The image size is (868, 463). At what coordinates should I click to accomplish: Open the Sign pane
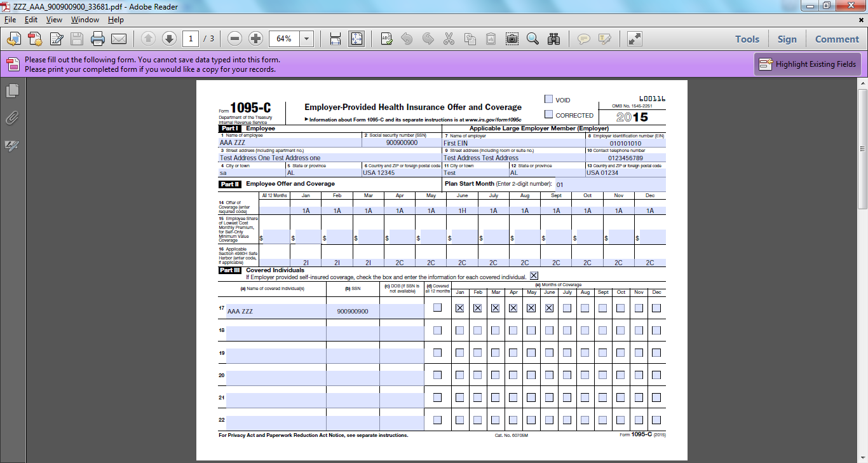coord(787,39)
